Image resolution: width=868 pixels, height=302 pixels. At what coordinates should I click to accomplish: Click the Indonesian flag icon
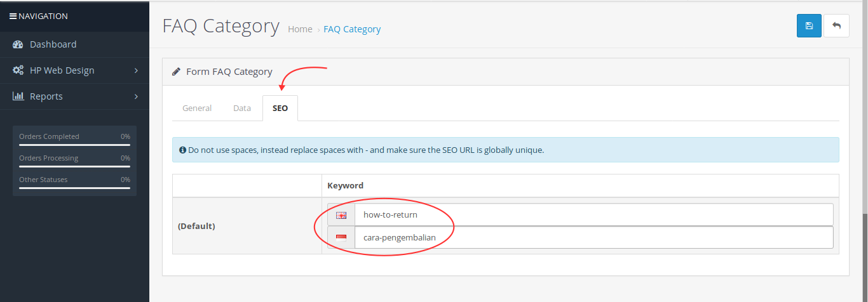pos(341,238)
